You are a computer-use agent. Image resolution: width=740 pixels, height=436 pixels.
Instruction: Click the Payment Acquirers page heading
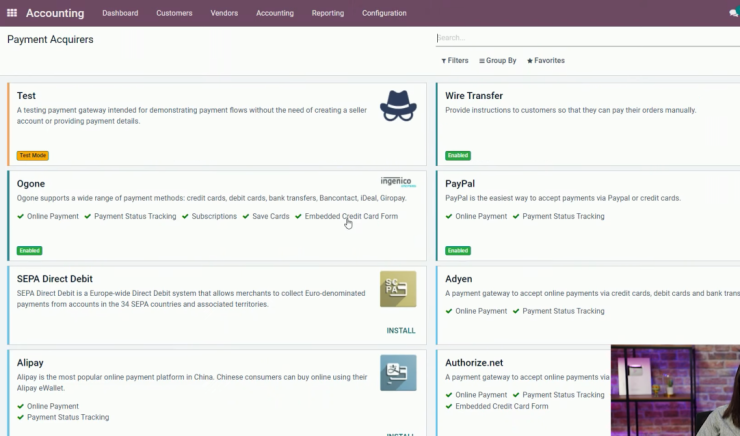50,40
